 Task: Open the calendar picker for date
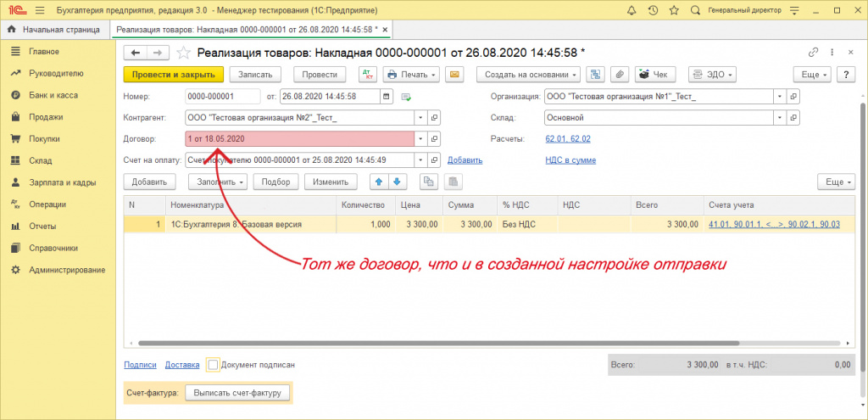(387, 96)
